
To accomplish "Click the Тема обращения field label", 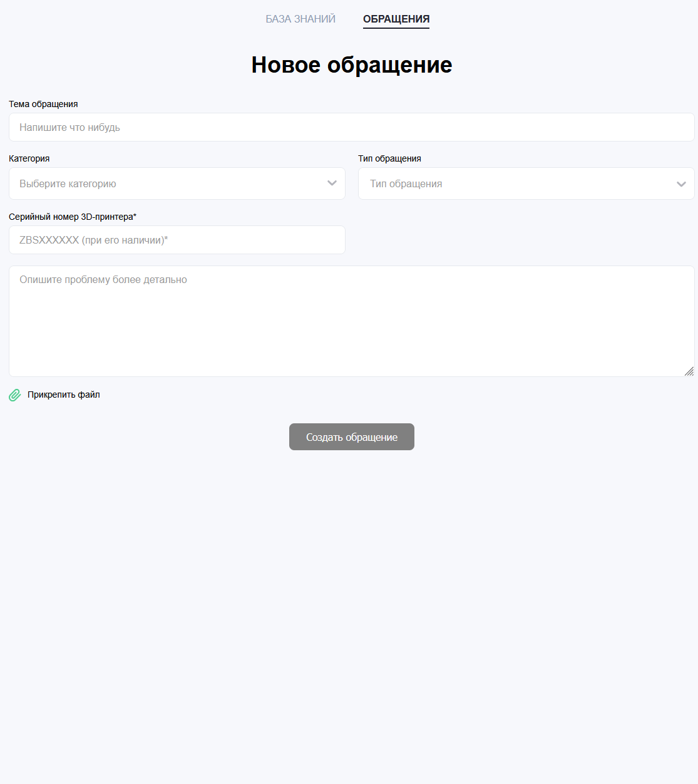I will [43, 104].
